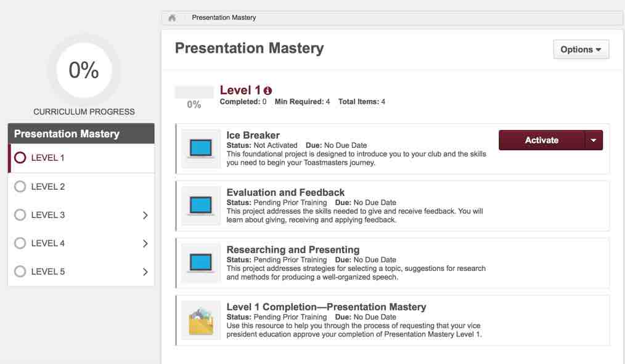Image resolution: width=625 pixels, height=364 pixels.
Task: Expand Level 3 with the chevron arrow
Action: coord(145,215)
